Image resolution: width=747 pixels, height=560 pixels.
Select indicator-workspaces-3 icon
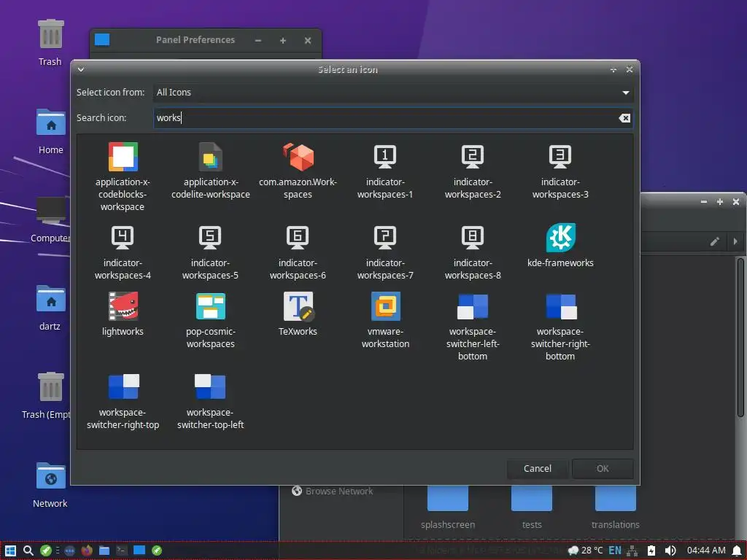pos(560,157)
